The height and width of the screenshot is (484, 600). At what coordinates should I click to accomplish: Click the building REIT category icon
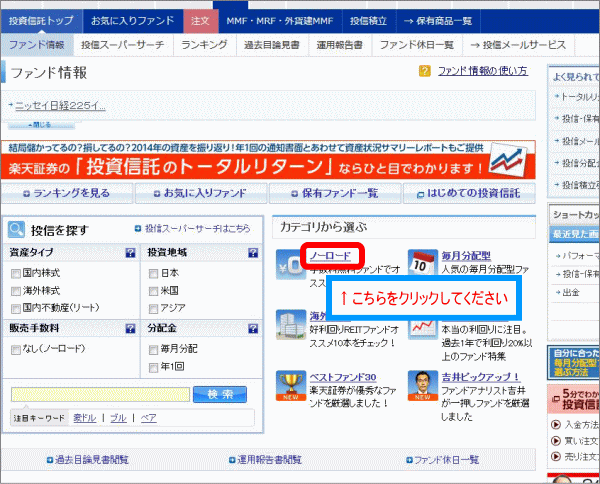(x=291, y=325)
